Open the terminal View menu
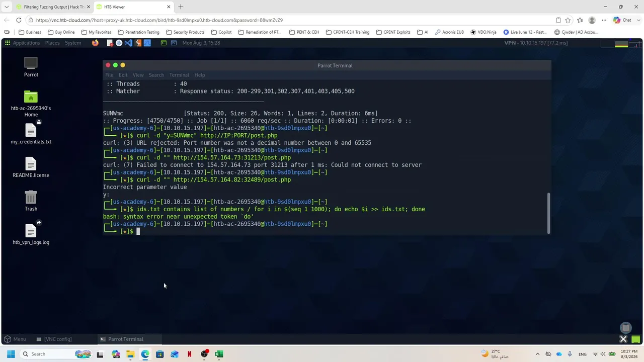The image size is (644, 362). point(138,75)
